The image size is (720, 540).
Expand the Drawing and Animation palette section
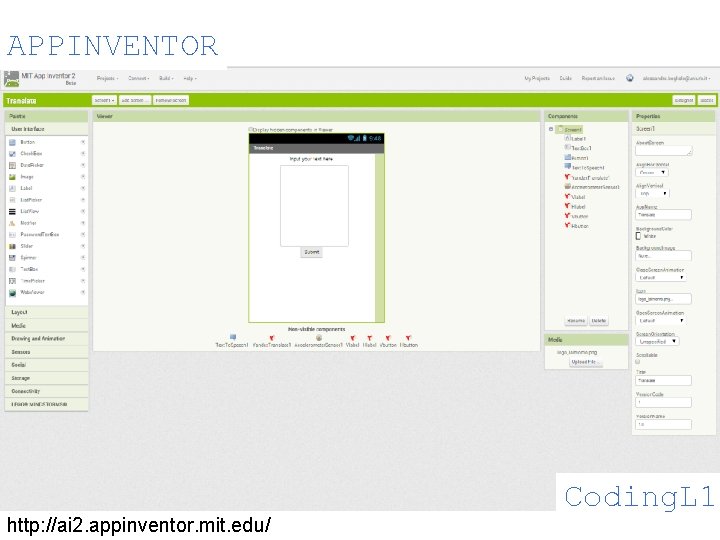[46, 338]
